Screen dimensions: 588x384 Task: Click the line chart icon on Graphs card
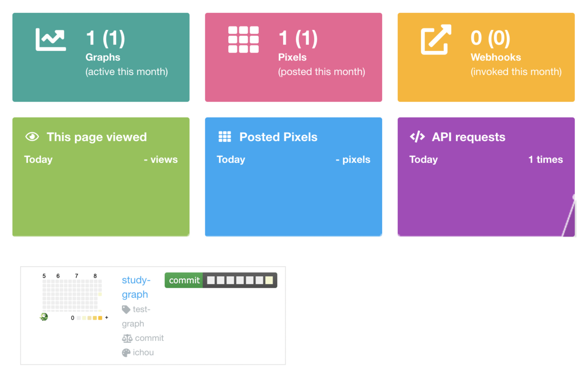tap(51, 40)
